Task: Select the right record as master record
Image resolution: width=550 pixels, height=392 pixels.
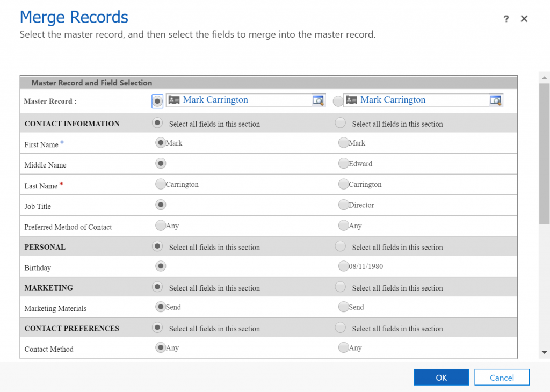Action: coord(338,101)
